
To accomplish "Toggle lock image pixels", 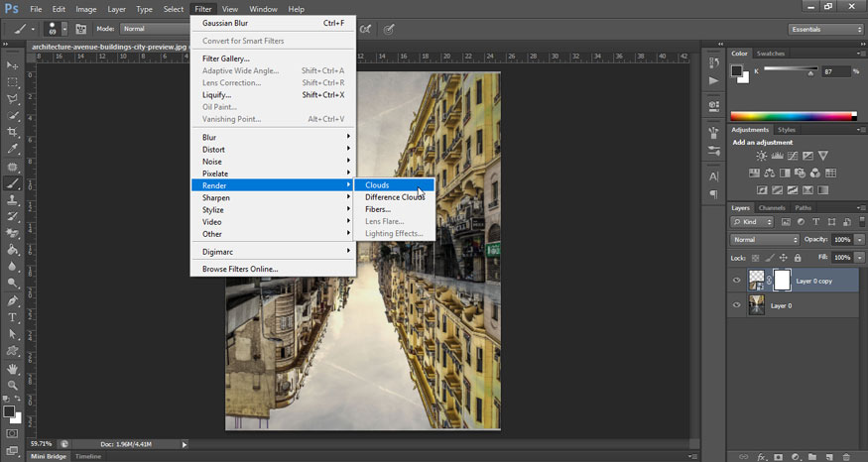I will point(770,258).
